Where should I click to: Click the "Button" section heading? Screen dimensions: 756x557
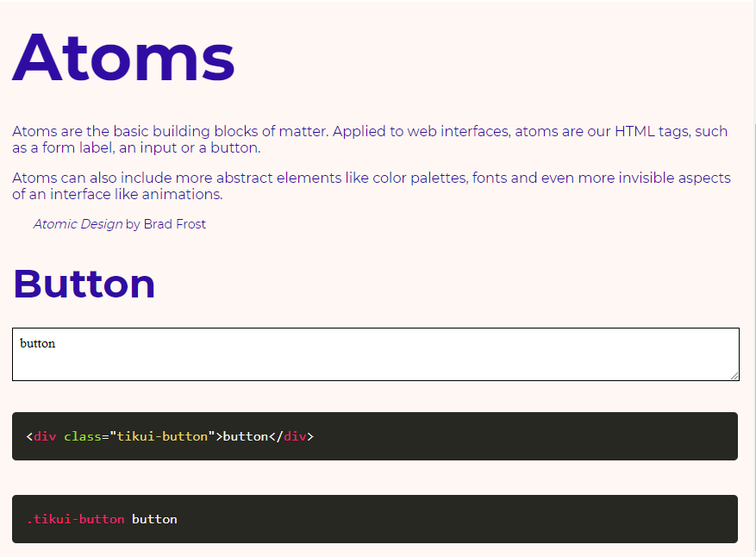84,284
